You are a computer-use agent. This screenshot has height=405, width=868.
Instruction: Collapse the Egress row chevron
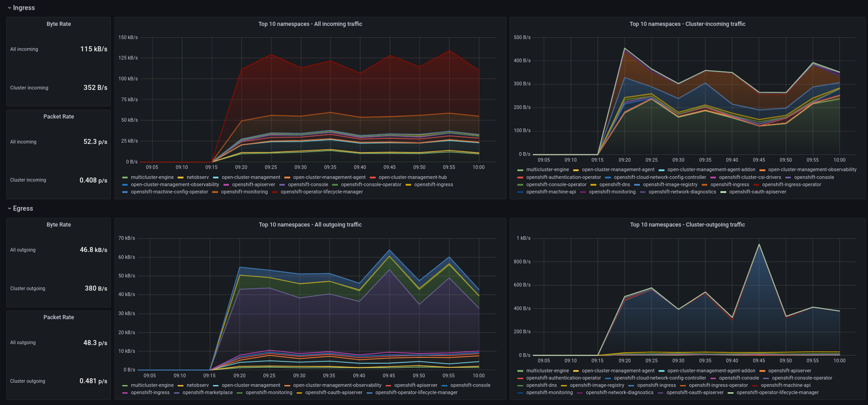click(x=10, y=209)
